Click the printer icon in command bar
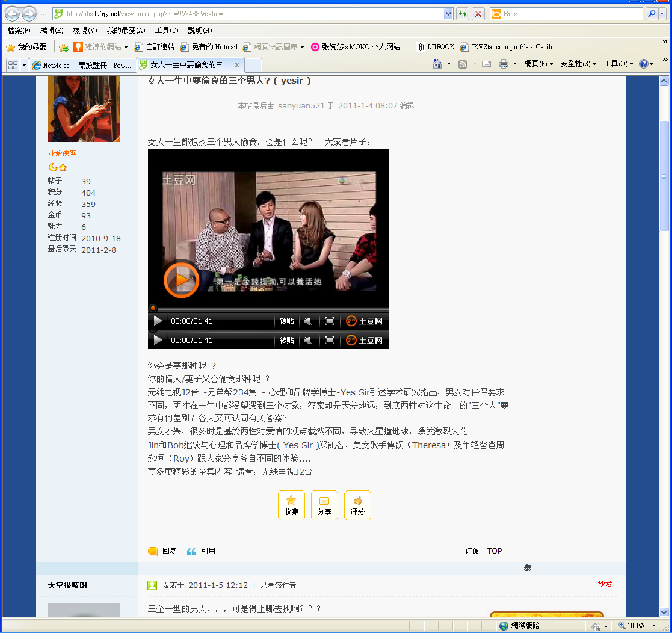Viewport: 672px width, 633px height. point(504,64)
